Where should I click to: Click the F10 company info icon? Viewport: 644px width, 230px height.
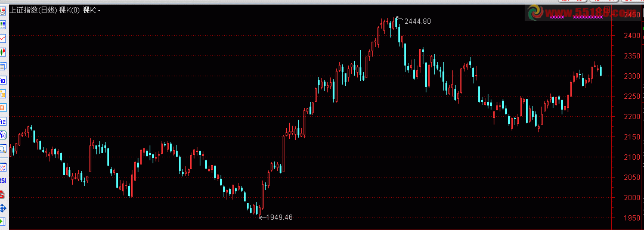3,80
